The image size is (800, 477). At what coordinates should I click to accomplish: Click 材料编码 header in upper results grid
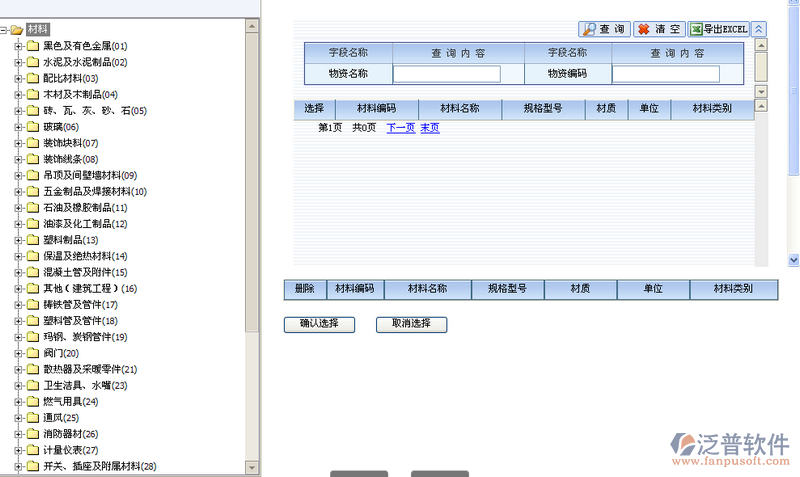point(377,109)
